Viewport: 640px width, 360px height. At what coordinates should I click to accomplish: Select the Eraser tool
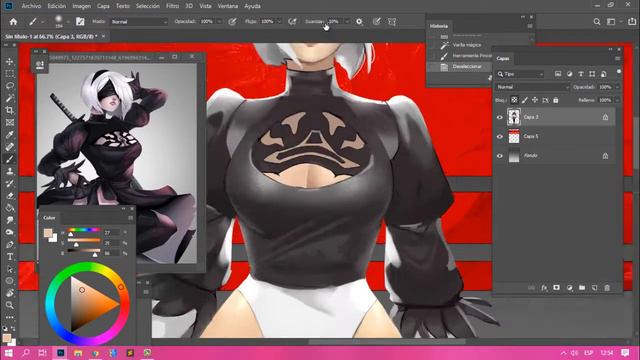pos(10,196)
